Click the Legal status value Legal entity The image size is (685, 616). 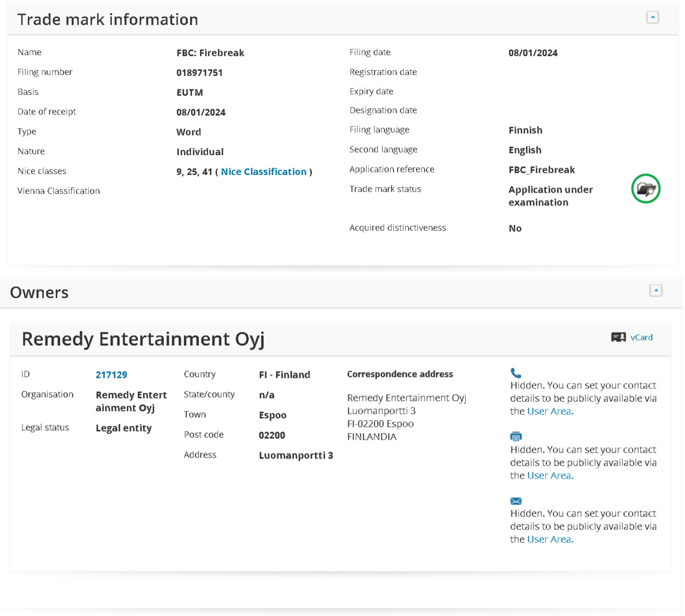(124, 428)
